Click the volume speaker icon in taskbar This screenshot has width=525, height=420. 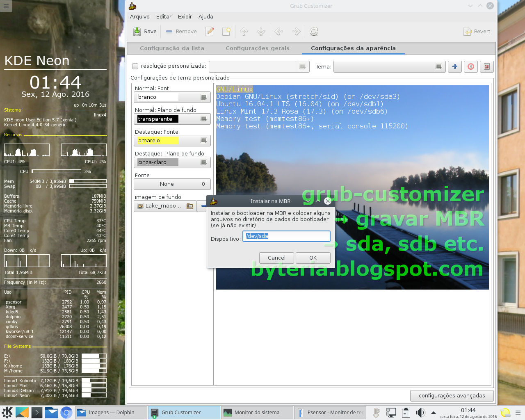[x=421, y=412]
